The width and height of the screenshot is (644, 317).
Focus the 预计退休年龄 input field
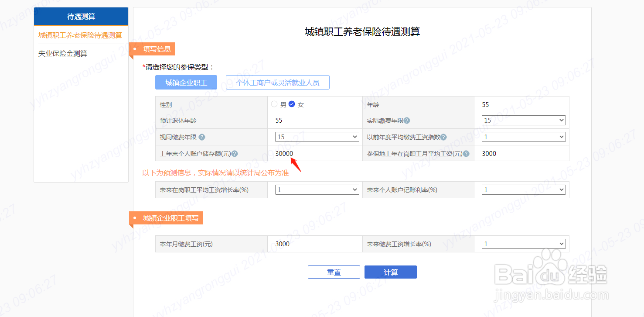[315, 121]
